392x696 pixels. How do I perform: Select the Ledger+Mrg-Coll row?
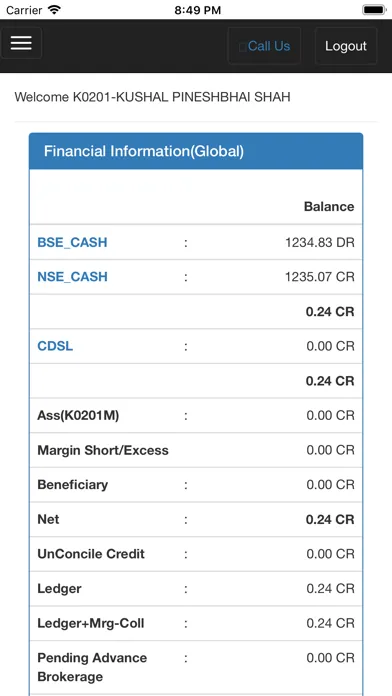196,623
